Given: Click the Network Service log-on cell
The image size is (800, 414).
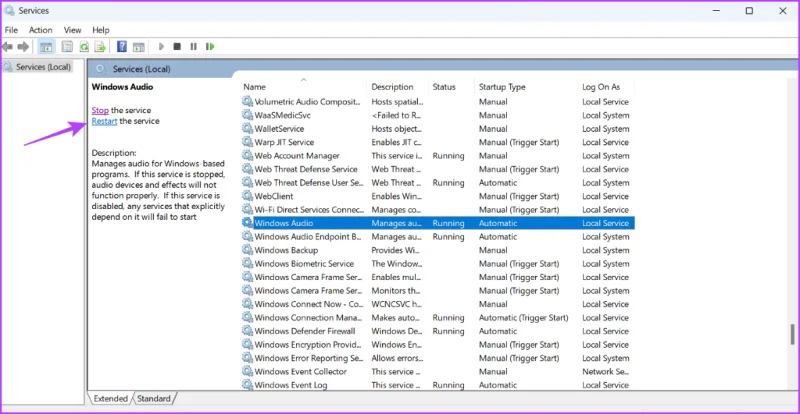Looking at the screenshot, I should click(x=606, y=372).
